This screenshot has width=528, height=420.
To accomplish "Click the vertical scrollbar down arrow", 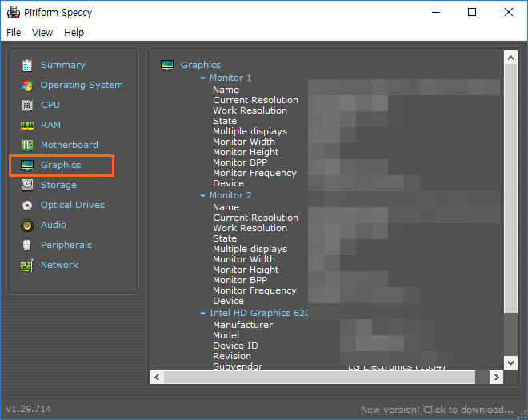I will (x=510, y=362).
